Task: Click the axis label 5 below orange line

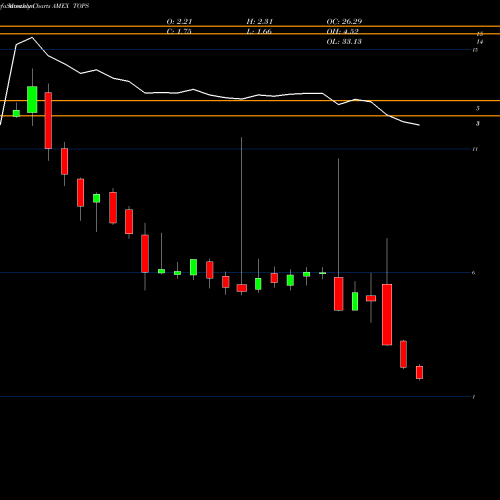Action: (x=478, y=108)
